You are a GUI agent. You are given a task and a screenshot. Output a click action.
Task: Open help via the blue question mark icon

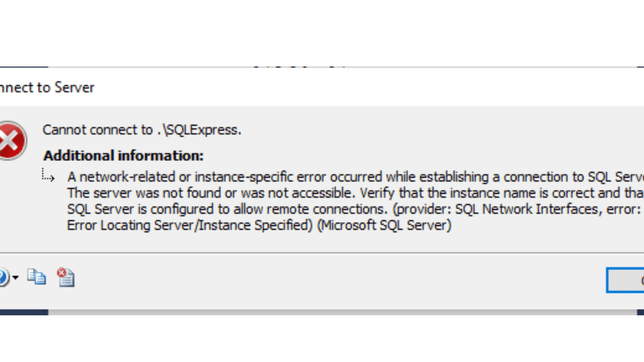point(3,278)
